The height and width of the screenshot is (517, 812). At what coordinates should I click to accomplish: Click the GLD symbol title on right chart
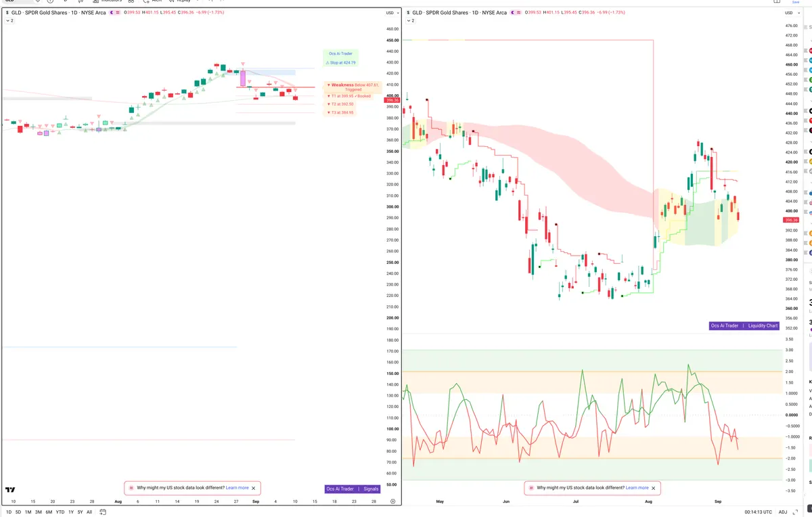point(459,13)
